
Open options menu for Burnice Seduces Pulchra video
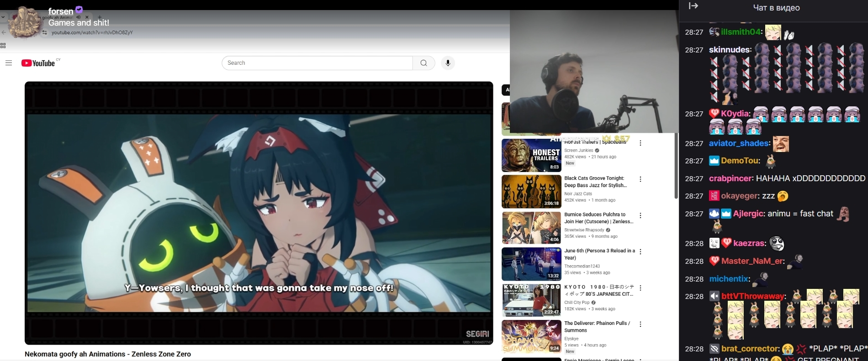(640, 215)
